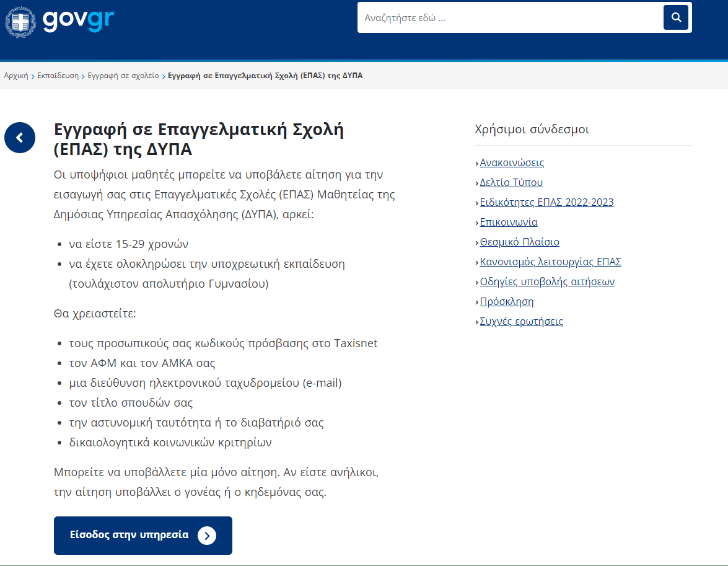This screenshot has height=566, width=728.
Task: Select the Επικοινωνία link
Action: coord(509,222)
